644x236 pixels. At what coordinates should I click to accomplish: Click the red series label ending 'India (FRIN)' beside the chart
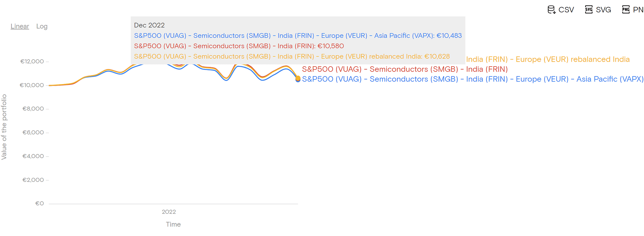[x=405, y=69]
